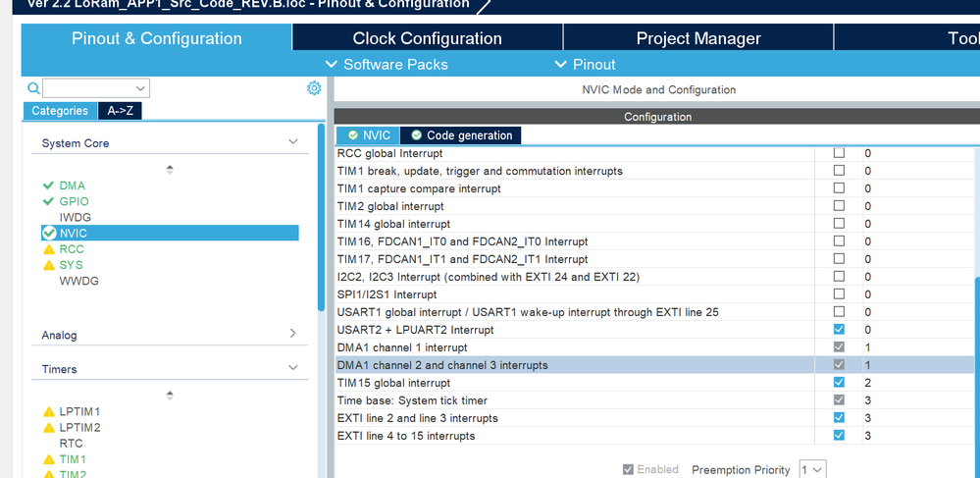This screenshot has width=980, height=478.
Task: Click the settings gear icon in categories panel
Action: tap(314, 88)
